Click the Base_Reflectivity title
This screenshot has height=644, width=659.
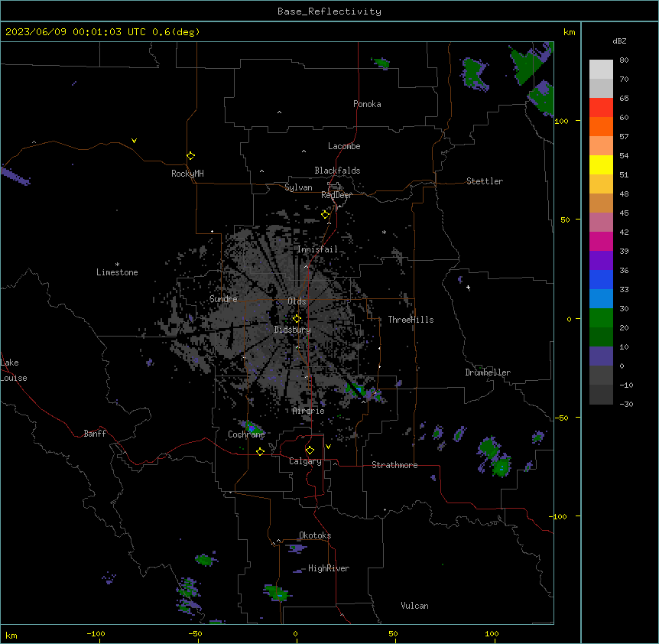pos(329,11)
